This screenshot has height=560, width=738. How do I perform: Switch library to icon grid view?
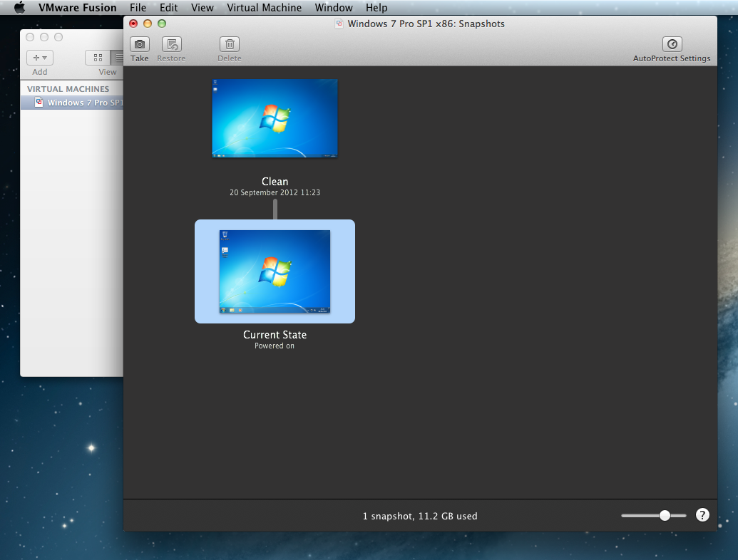click(x=98, y=58)
